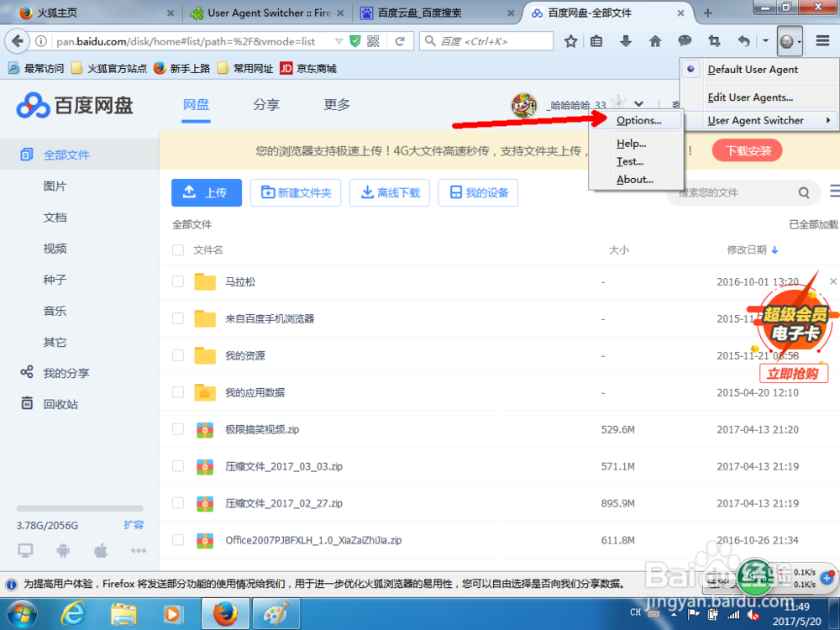
Task: Expand the User Agent Switcher submenu
Action: point(760,120)
